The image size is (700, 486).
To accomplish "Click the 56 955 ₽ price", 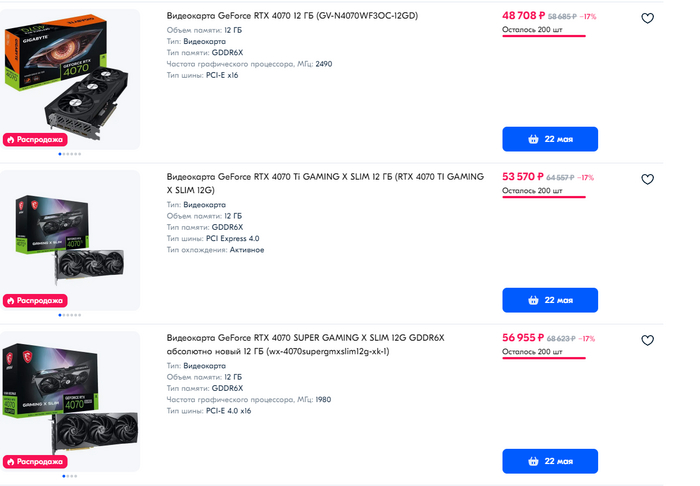I will (x=522, y=338).
